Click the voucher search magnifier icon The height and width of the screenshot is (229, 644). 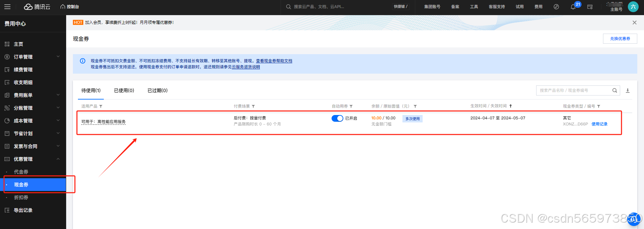(615, 90)
